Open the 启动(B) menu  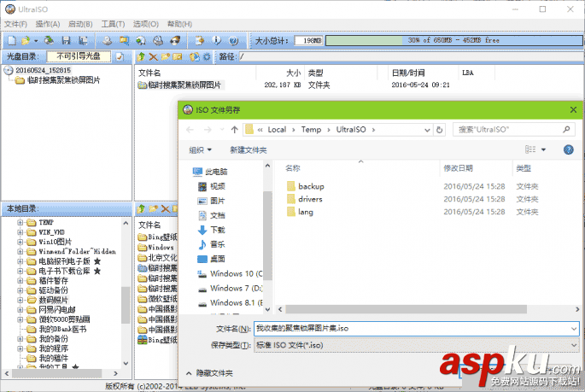click(x=80, y=24)
